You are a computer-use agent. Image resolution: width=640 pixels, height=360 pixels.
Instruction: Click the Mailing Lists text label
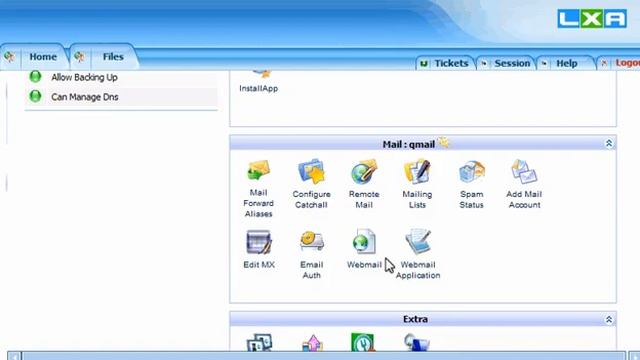click(x=417, y=200)
